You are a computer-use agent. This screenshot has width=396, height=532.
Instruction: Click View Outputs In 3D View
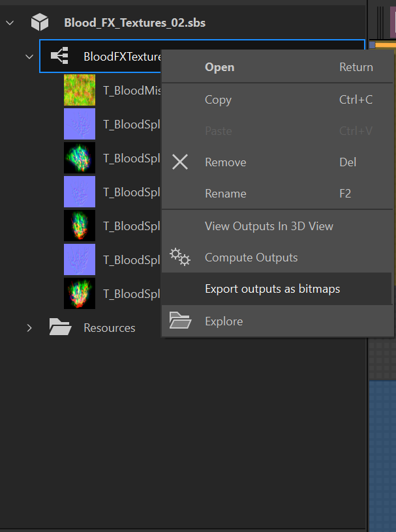(x=269, y=226)
